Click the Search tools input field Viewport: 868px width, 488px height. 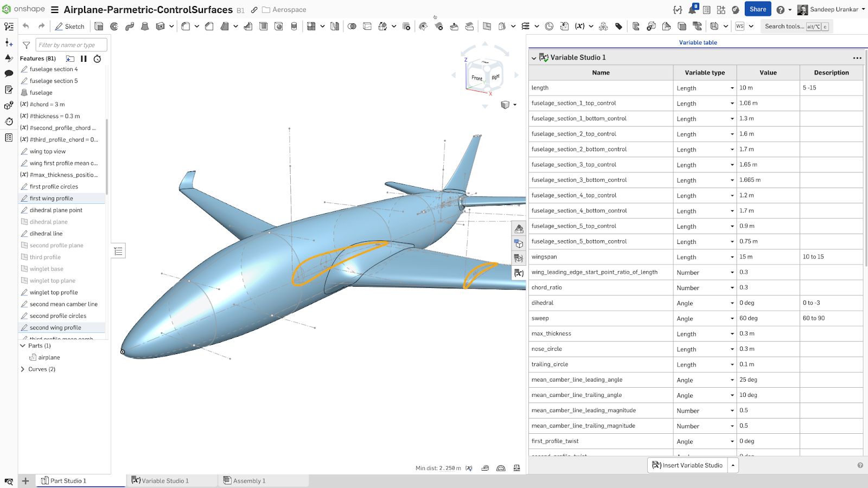coord(787,26)
